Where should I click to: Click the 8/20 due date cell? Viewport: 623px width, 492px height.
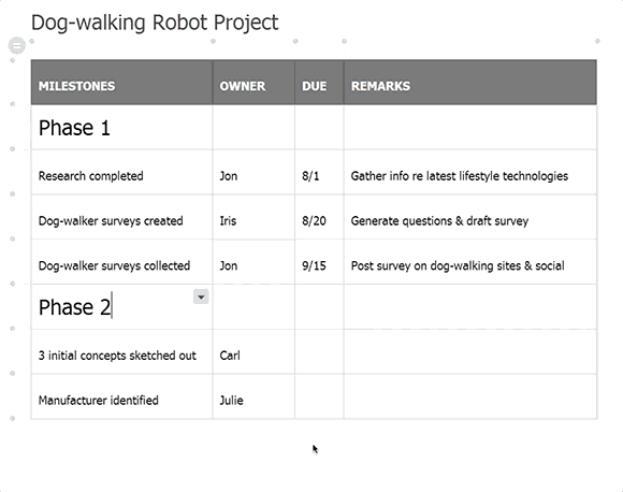(x=319, y=217)
